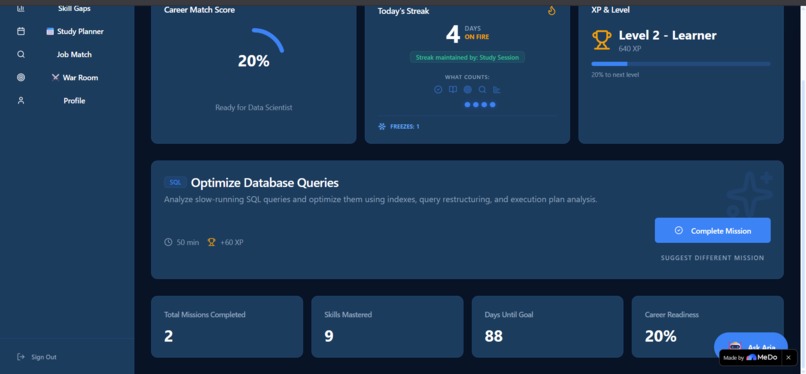806x374 pixels.
Task: Click the checkmark circle icon under What Counts
Action: (x=438, y=89)
